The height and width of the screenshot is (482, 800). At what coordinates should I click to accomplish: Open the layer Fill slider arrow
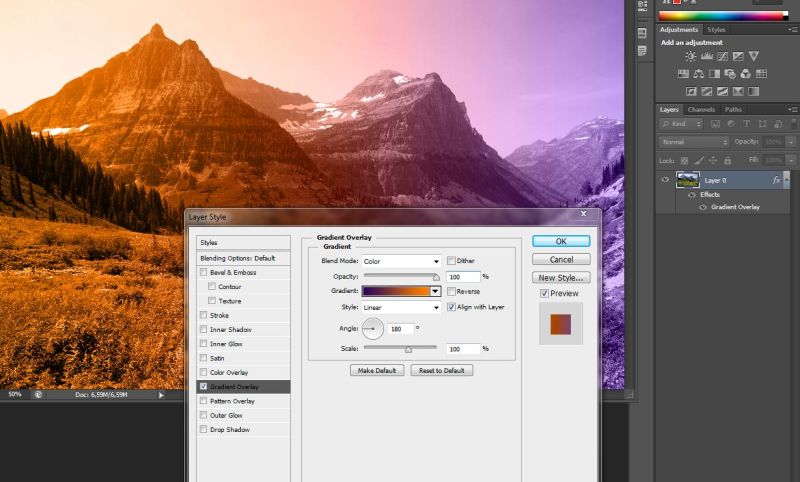coord(791,160)
